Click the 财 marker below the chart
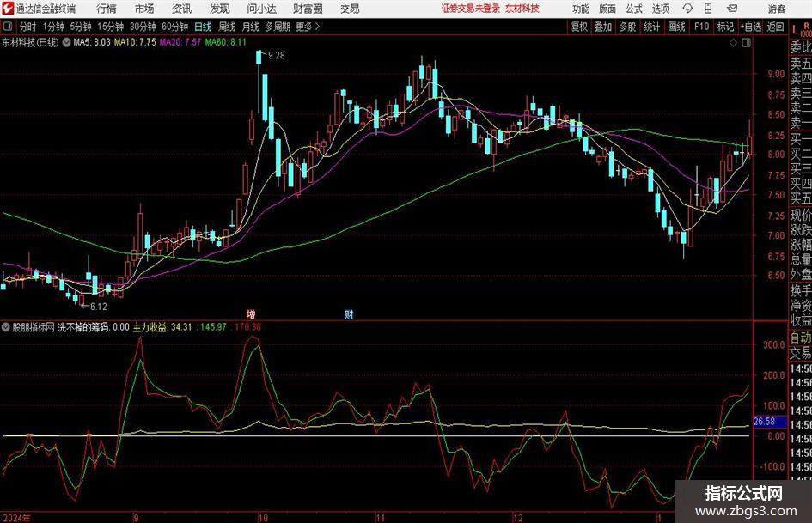The height and width of the screenshot is (523, 812). 349,313
